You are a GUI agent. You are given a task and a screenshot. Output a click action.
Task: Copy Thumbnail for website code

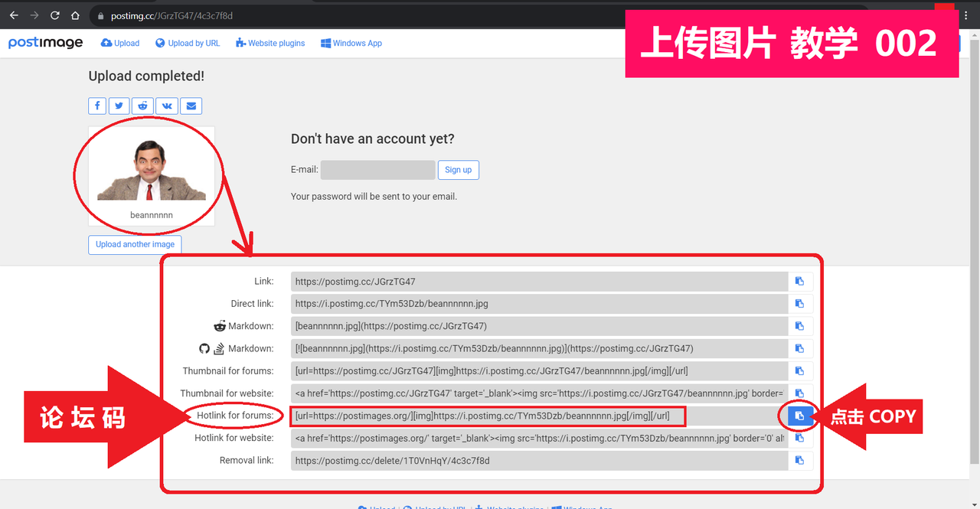(799, 393)
